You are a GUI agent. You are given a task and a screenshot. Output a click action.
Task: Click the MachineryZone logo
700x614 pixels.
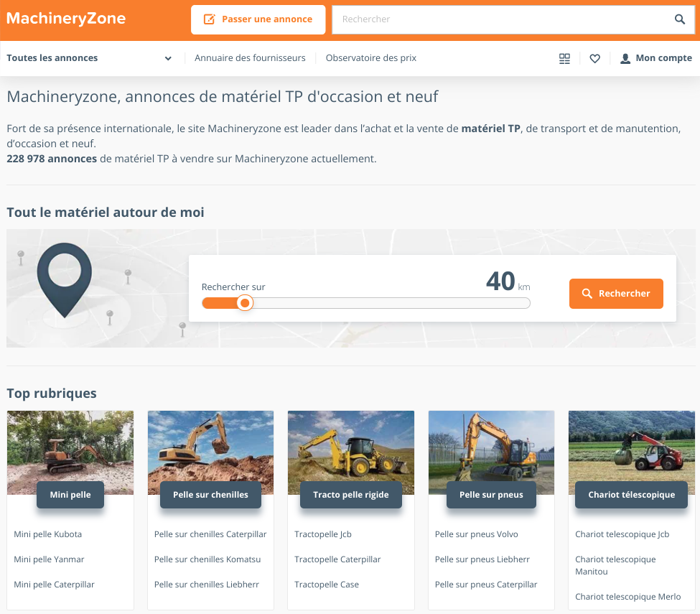click(66, 19)
